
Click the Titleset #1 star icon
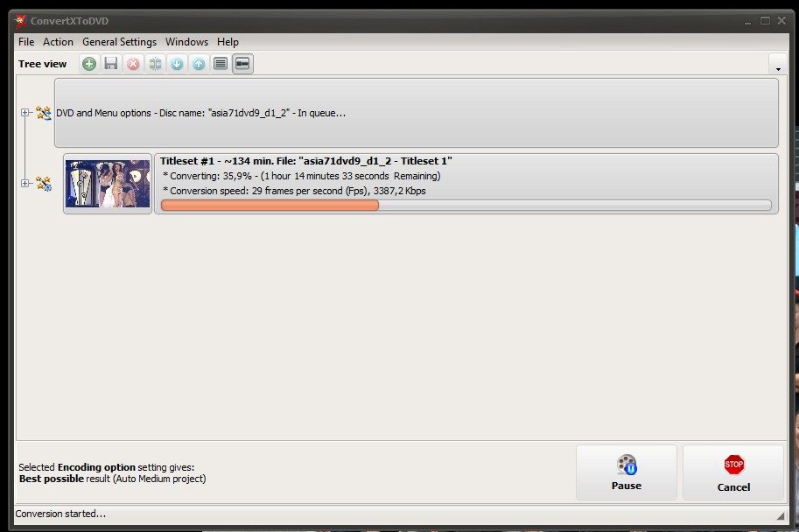point(43,184)
